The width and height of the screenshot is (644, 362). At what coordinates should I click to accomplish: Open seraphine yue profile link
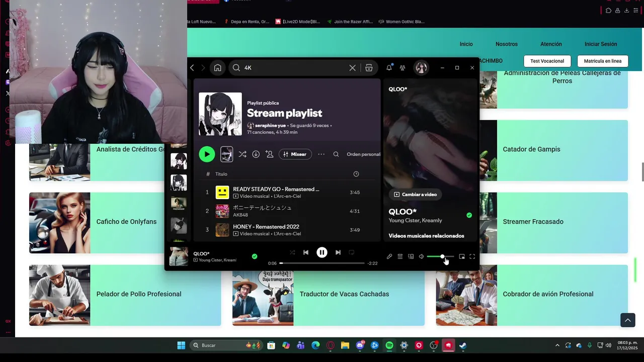point(270,125)
